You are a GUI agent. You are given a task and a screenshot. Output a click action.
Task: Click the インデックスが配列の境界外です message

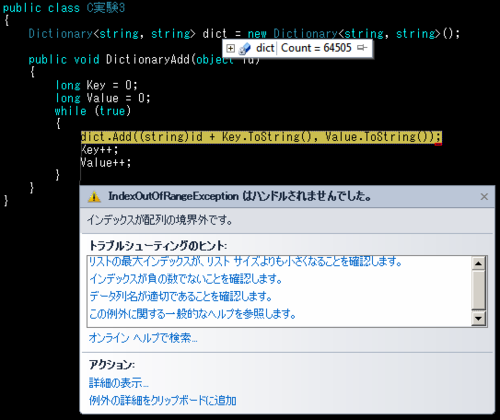tap(160, 220)
